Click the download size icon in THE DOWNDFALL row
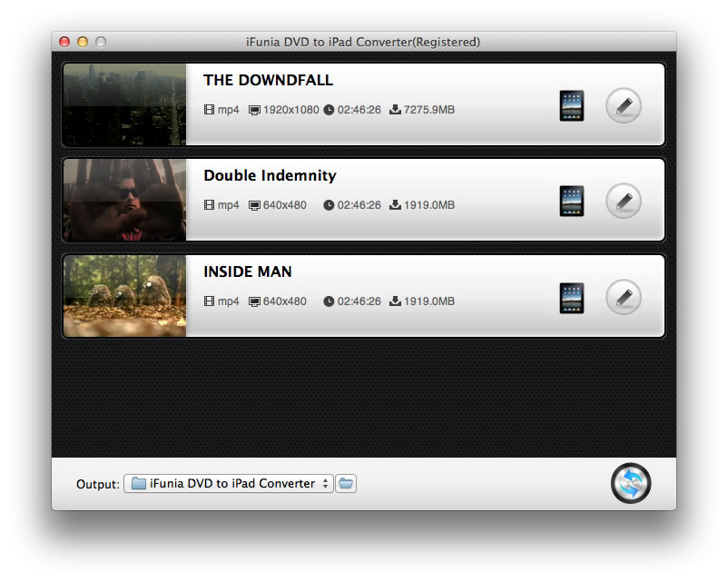Viewport: 728px width, 582px height. (x=395, y=110)
